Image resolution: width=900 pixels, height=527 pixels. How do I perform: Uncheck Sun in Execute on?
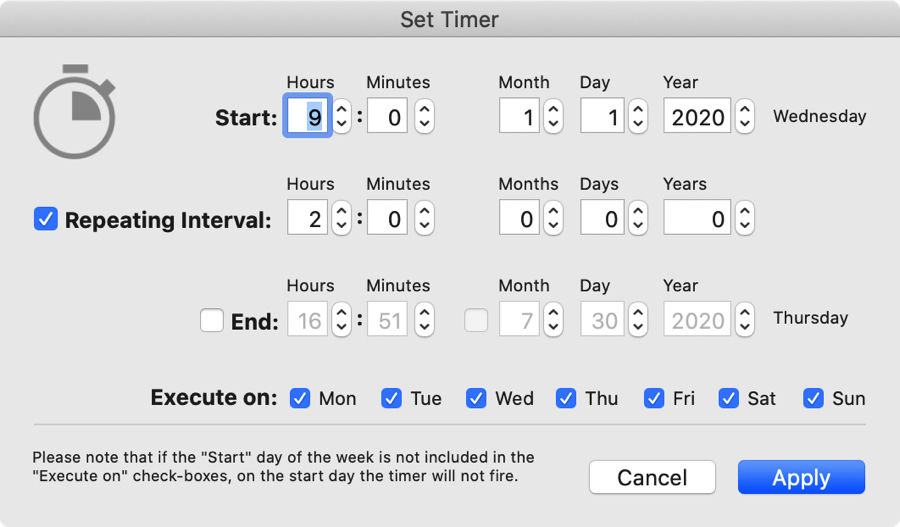point(814,398)
